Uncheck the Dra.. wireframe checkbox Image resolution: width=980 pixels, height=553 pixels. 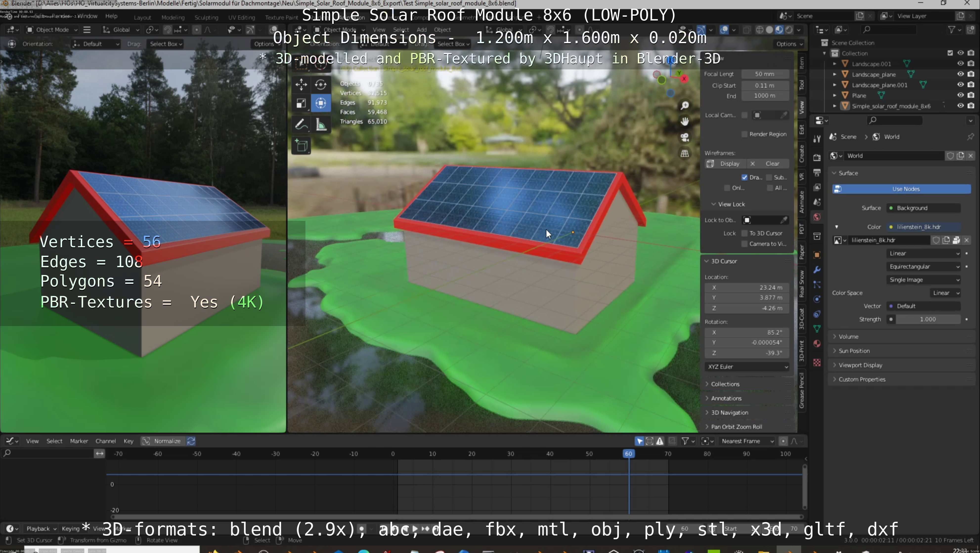pos(744,177)
